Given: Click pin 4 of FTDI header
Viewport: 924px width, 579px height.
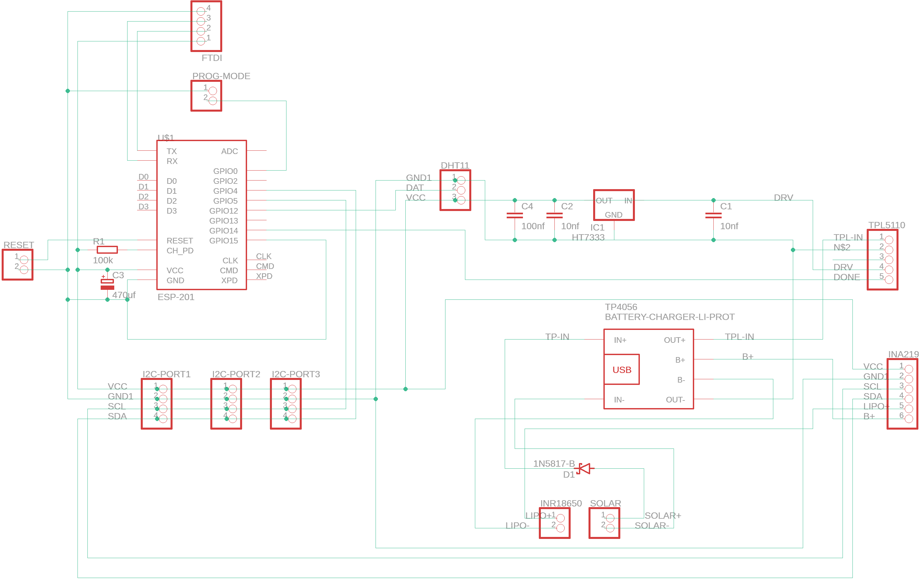Looking at the screenshot, I should pos(201,12).
